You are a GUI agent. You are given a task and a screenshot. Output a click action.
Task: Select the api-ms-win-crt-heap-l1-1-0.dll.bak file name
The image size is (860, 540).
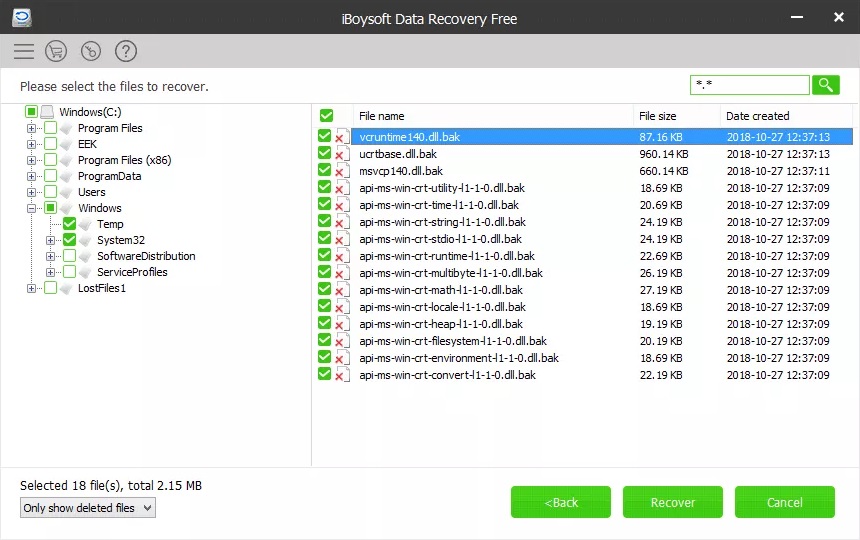441,324
